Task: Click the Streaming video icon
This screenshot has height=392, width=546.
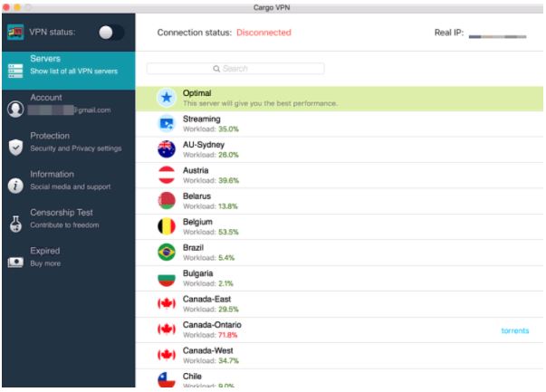Action: point(167,123)
